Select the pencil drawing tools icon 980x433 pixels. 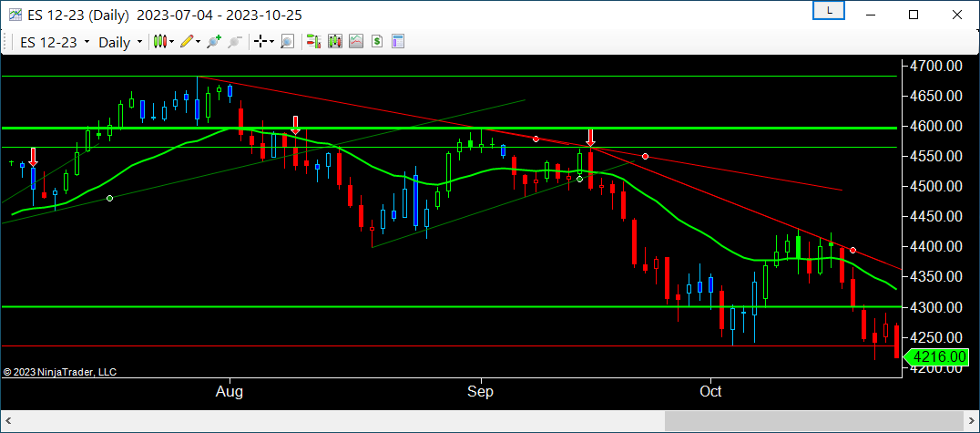pyautogui.click(x=186, y=42)
